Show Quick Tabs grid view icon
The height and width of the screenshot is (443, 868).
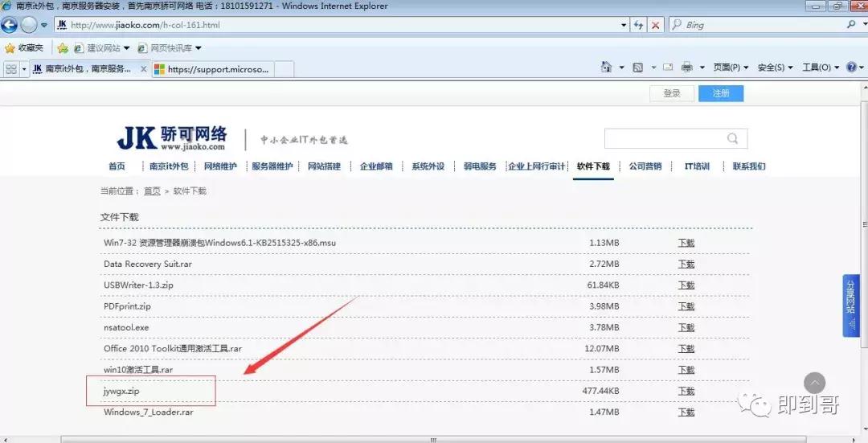11,68
